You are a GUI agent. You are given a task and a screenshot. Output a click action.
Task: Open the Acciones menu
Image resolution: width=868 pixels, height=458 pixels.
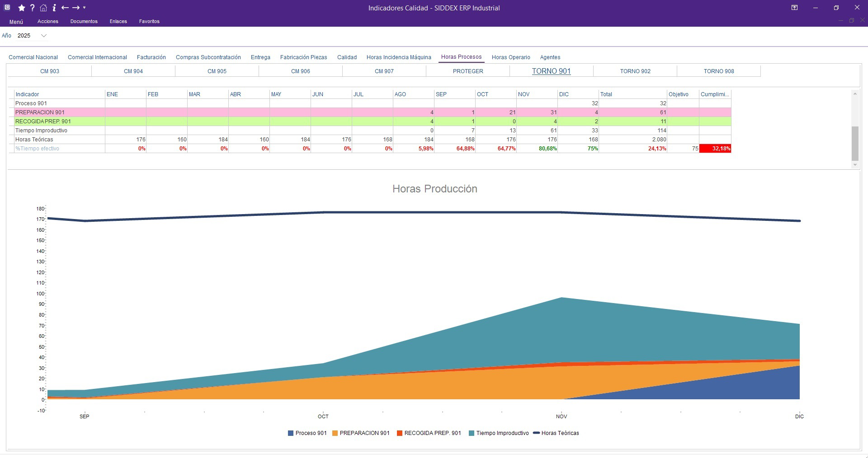[x=48, y=21]
